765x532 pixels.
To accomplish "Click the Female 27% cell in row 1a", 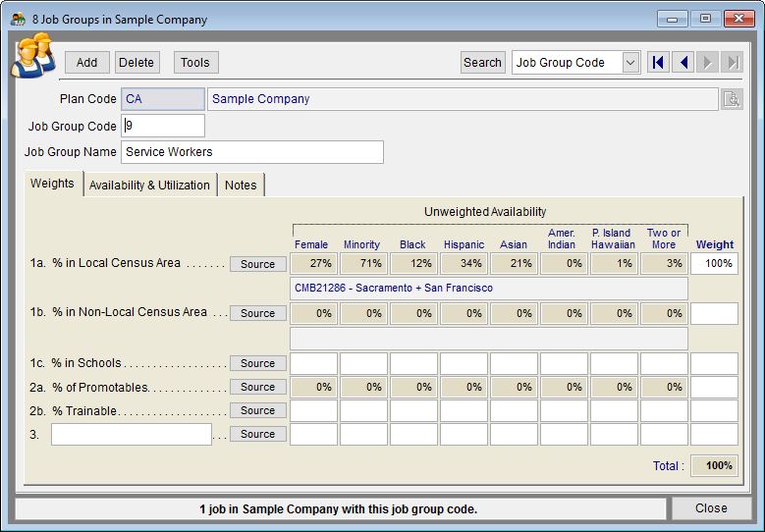I will coord(313,264).
